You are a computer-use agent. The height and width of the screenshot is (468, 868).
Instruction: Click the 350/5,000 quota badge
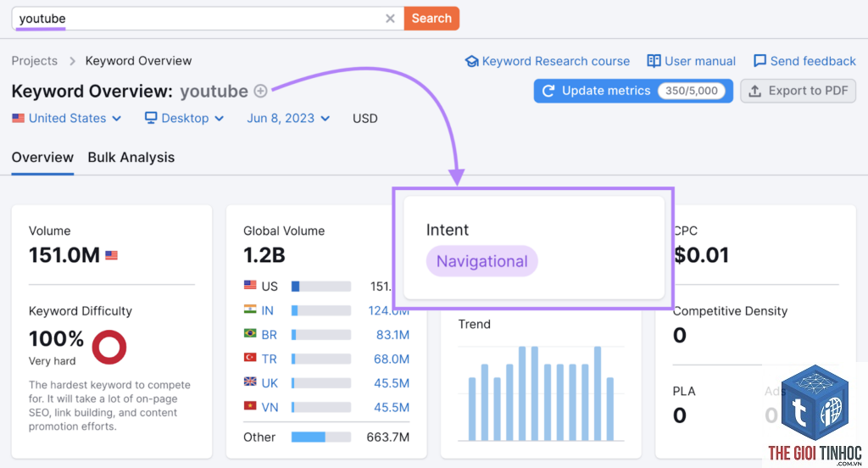[692, 91]
